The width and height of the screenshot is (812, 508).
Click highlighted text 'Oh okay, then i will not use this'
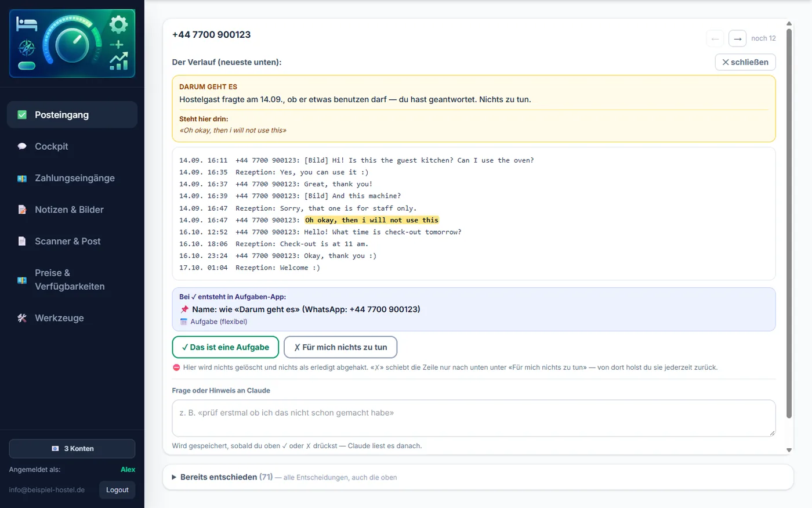coord(372,220)
